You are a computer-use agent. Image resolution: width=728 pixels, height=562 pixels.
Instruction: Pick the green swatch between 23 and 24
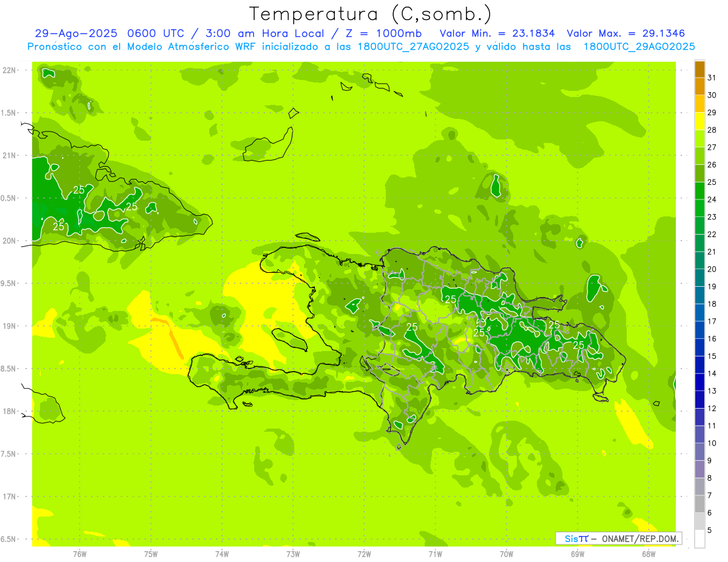click(x=699, y=209)
